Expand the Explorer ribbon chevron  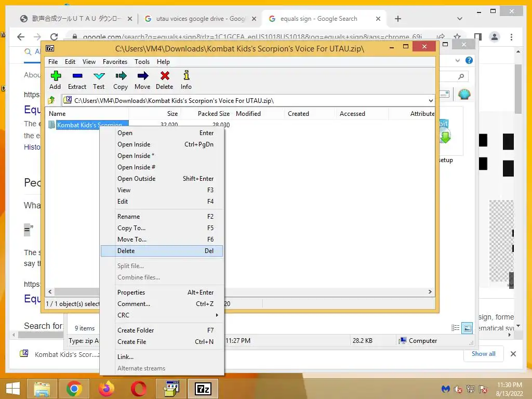457,60
